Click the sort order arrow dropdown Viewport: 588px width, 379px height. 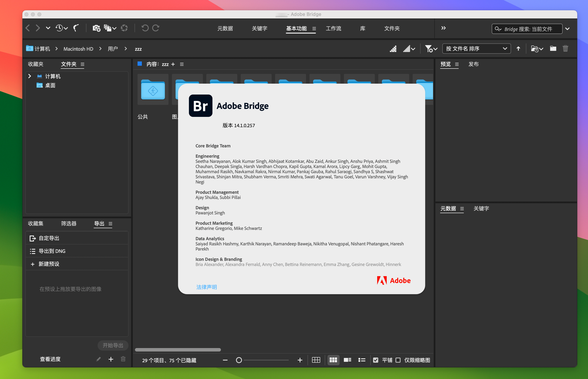(519, 48)
